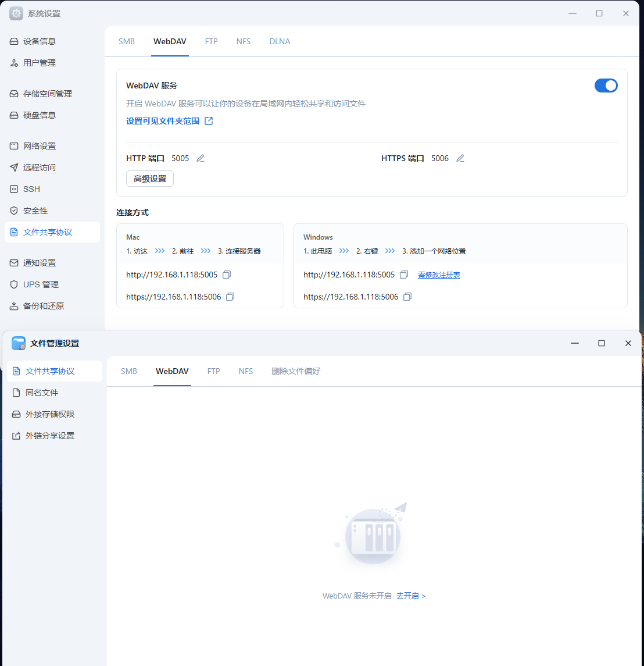This screenshot has width=644, height=666.
Task: Switch to FTP tab in 文件管理设置
Action: click(213, 371)
